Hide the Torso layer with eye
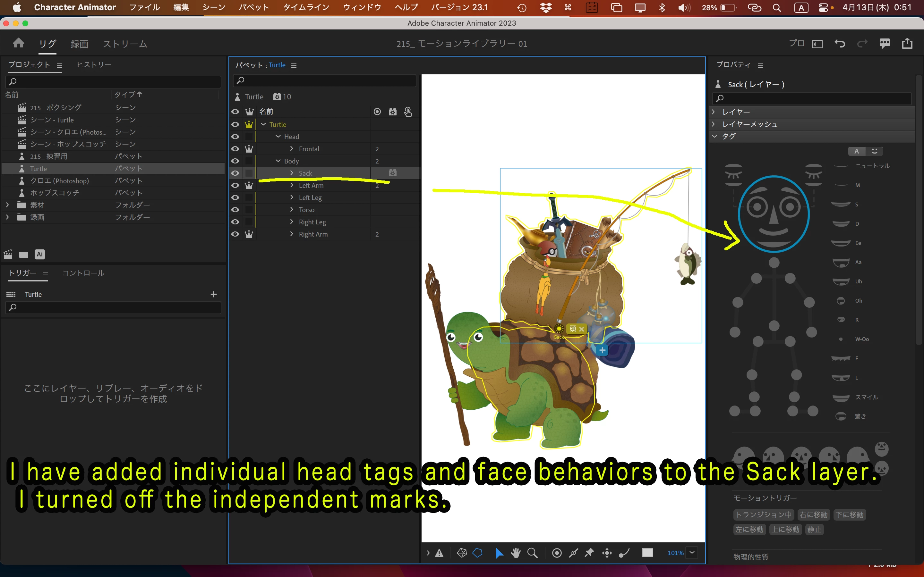 click(235, 210)
